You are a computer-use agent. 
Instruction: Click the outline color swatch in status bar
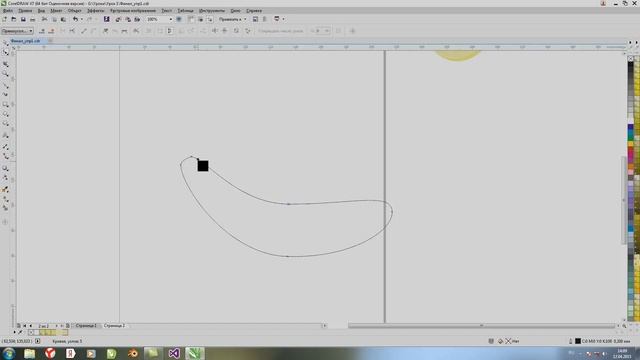click(578, 341)
